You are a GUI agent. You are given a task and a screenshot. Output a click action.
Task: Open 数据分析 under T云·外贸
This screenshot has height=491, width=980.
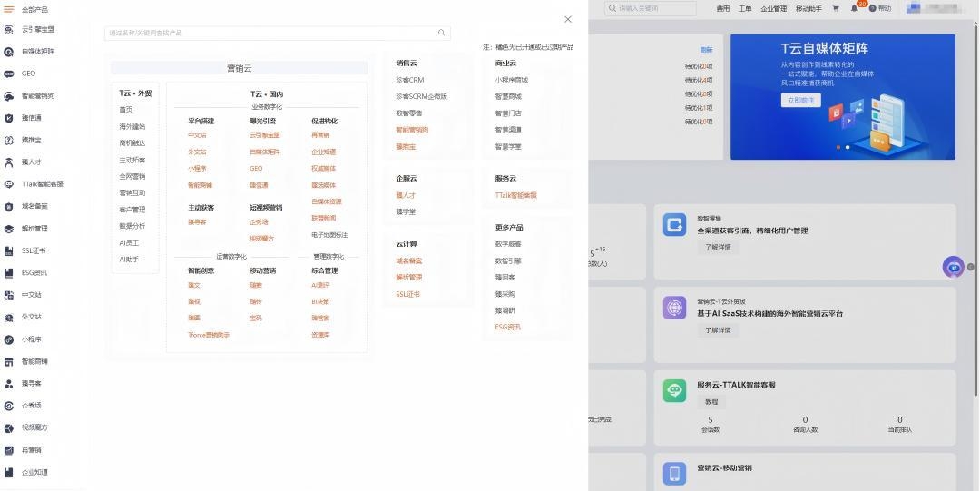(132, 226)
